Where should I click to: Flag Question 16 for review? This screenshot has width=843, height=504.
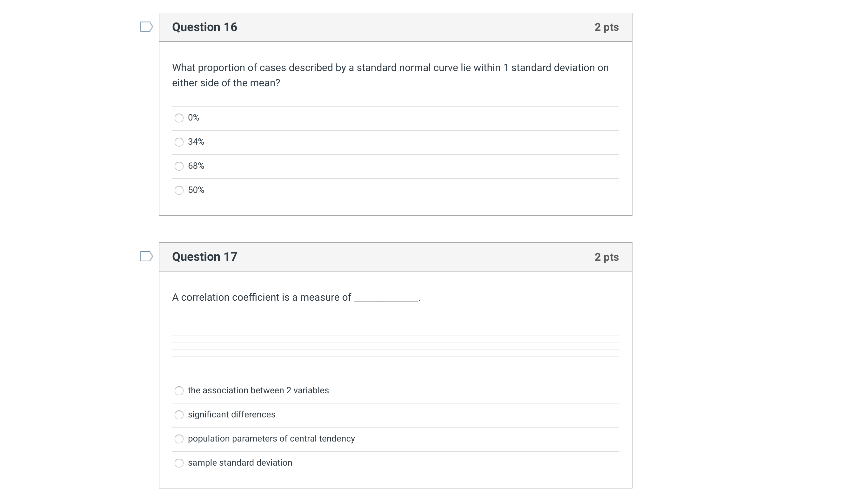(146, 27)
